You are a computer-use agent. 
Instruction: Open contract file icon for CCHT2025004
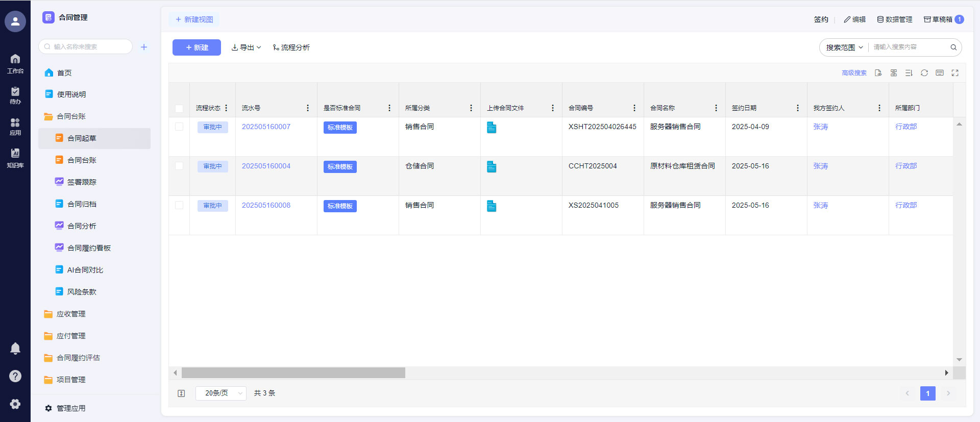pyautogui.click(x=492, y=167)
